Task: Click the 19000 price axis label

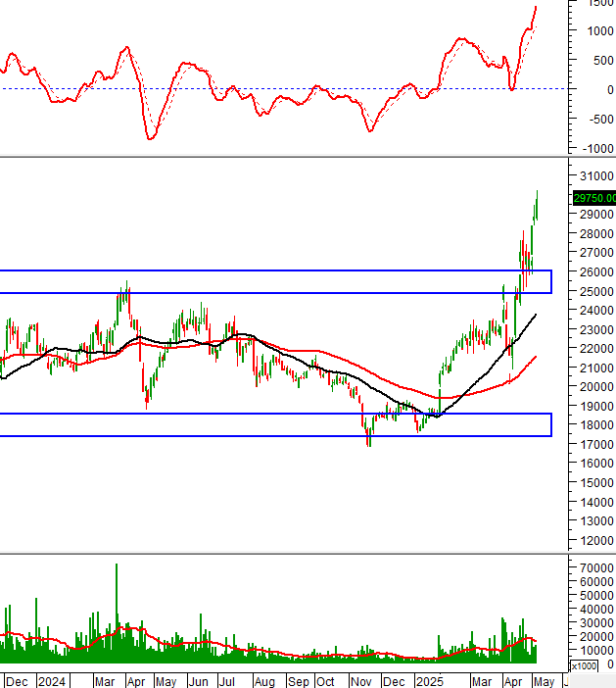Action: pyautogui.click(x=596, y=407)
